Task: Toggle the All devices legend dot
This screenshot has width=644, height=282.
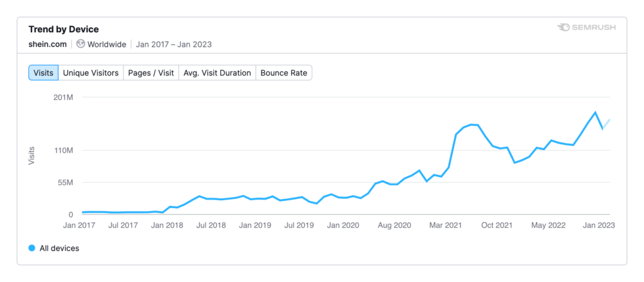Action: (x=32, y=248)
